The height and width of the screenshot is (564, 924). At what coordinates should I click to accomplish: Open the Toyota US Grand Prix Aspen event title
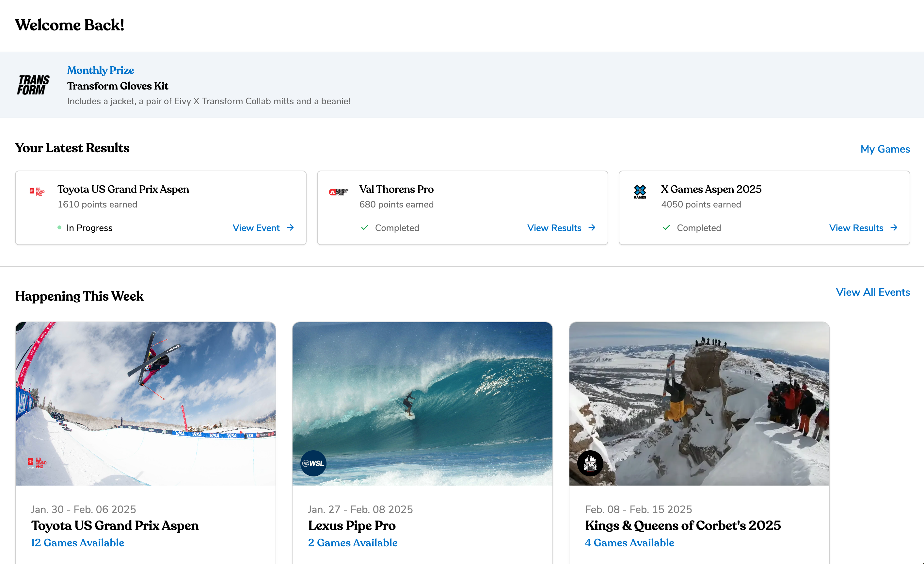[x=115, y=525]
